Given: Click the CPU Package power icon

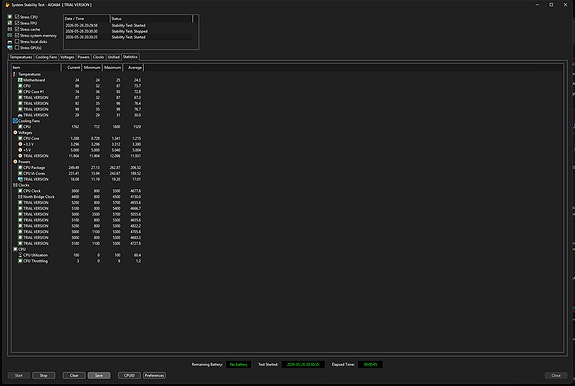Looking at the screenshot, I should [x=20, y=168].
